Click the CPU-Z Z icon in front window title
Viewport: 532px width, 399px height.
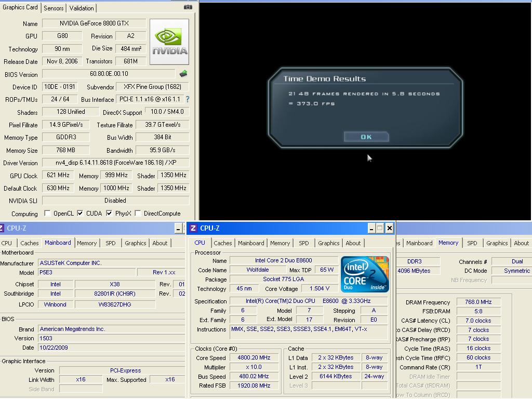pos(193,228)
